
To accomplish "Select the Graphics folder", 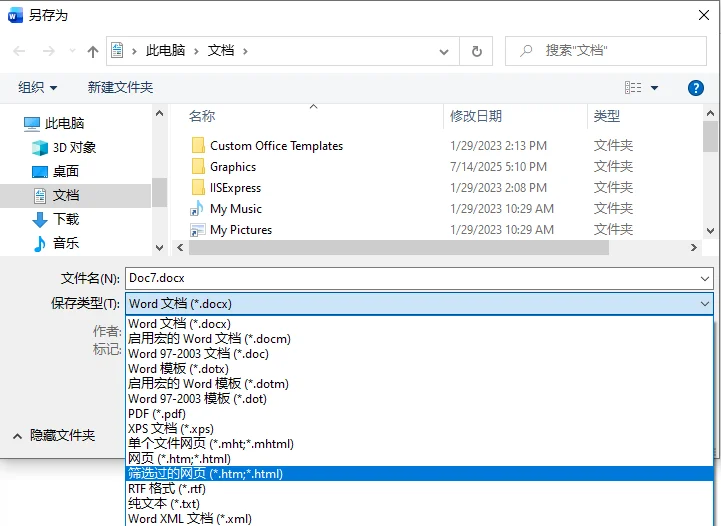I will pyautogui.click(x=233, y=167).
